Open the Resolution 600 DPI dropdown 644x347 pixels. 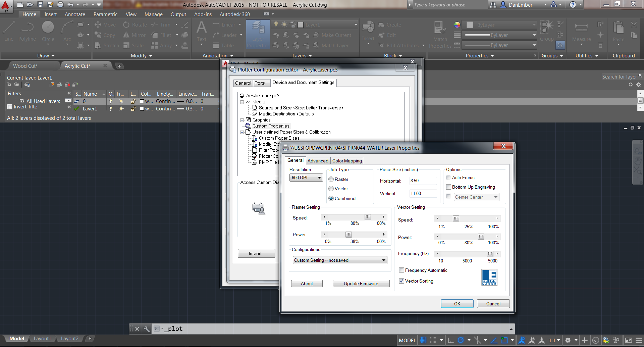306,178
